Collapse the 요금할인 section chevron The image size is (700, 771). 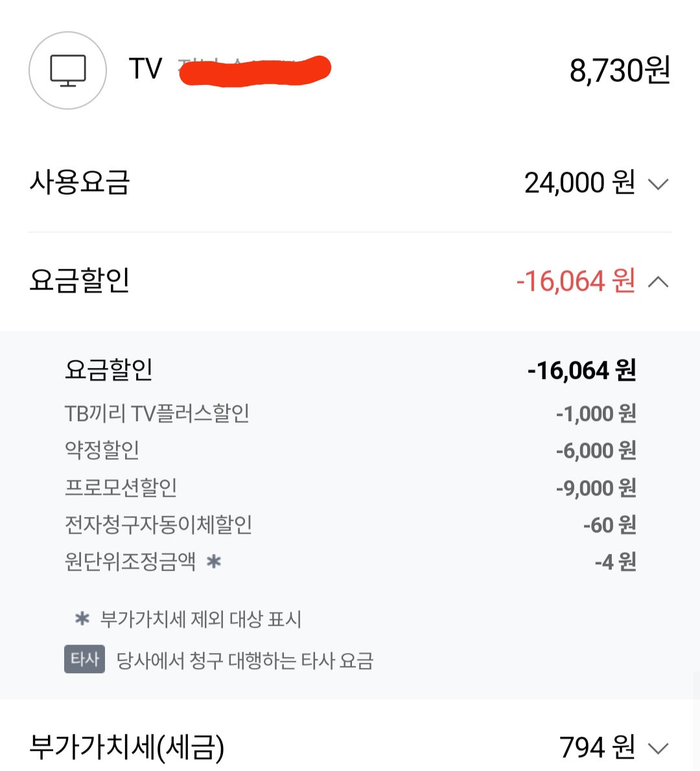click(658, 282)
